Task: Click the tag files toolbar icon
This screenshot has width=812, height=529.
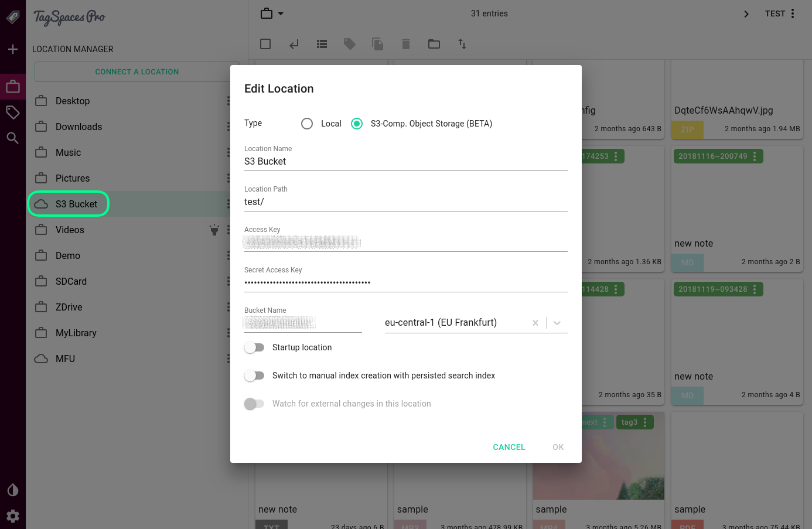Action: [x=350, y=44]
